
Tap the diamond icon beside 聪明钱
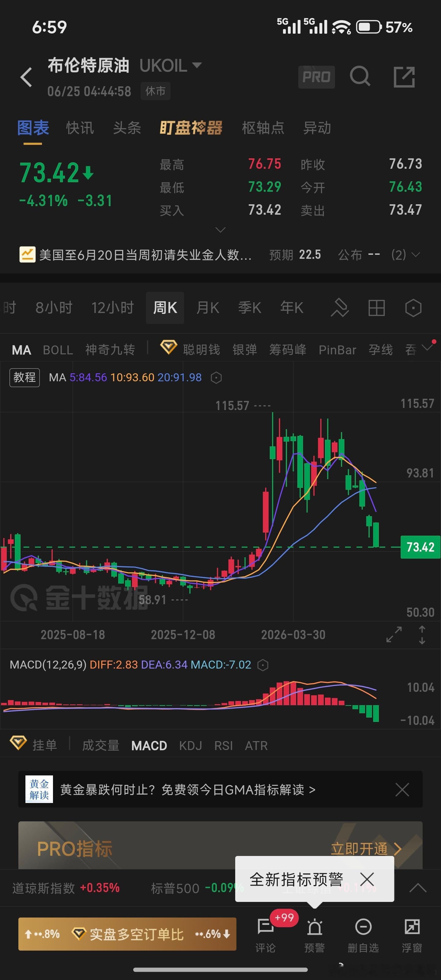pos(168,348)
